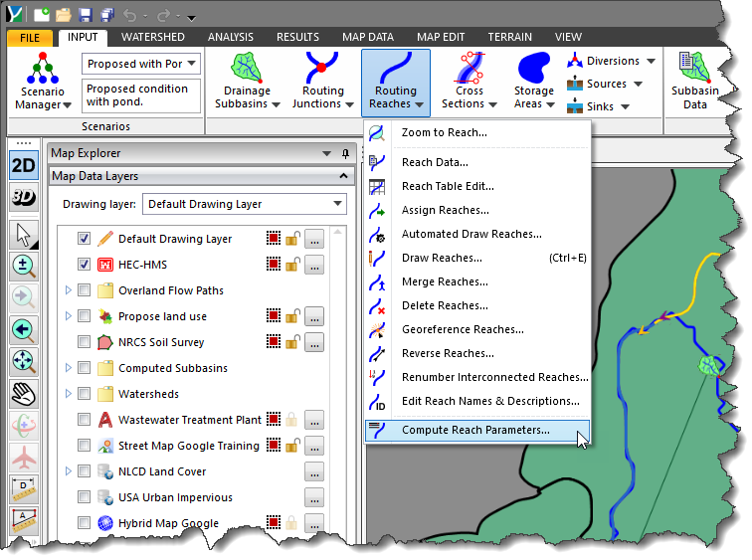This screenshot has height=560, width=752.
Task: Open options button for Propose land use
Action: click(314, 316)
